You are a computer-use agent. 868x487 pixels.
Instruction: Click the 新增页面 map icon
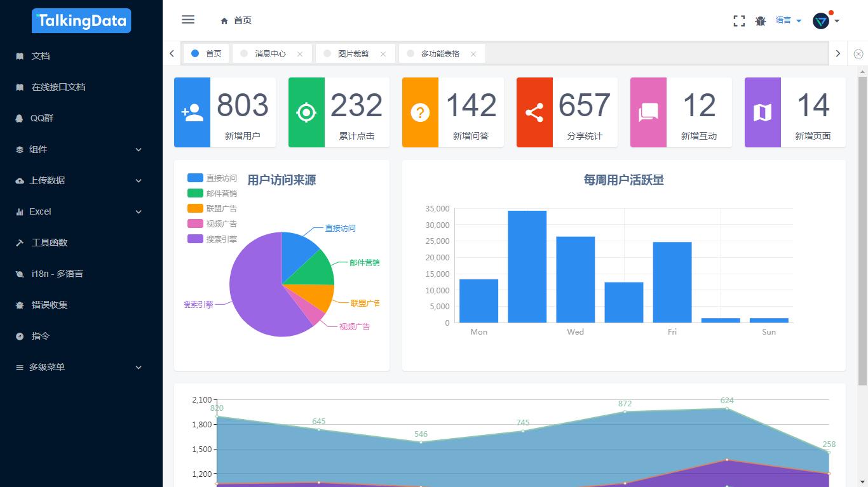pyautogui.click(x=763, y=112)
